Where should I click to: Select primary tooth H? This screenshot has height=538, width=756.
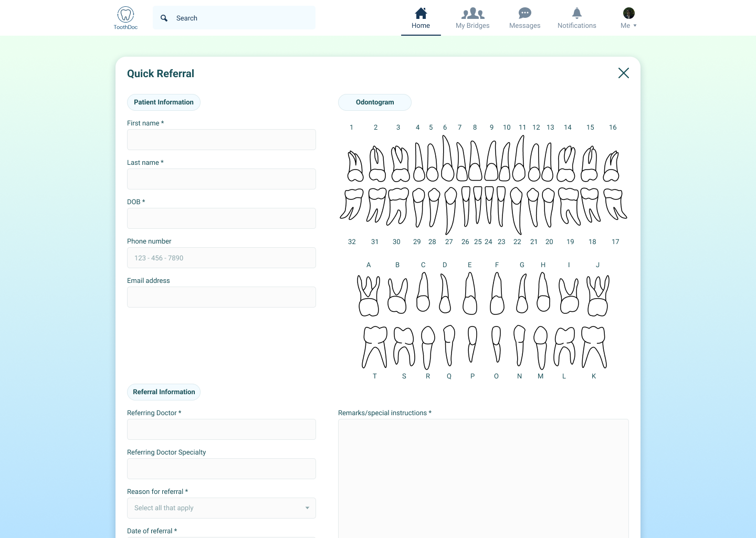(x=543, y=292)
